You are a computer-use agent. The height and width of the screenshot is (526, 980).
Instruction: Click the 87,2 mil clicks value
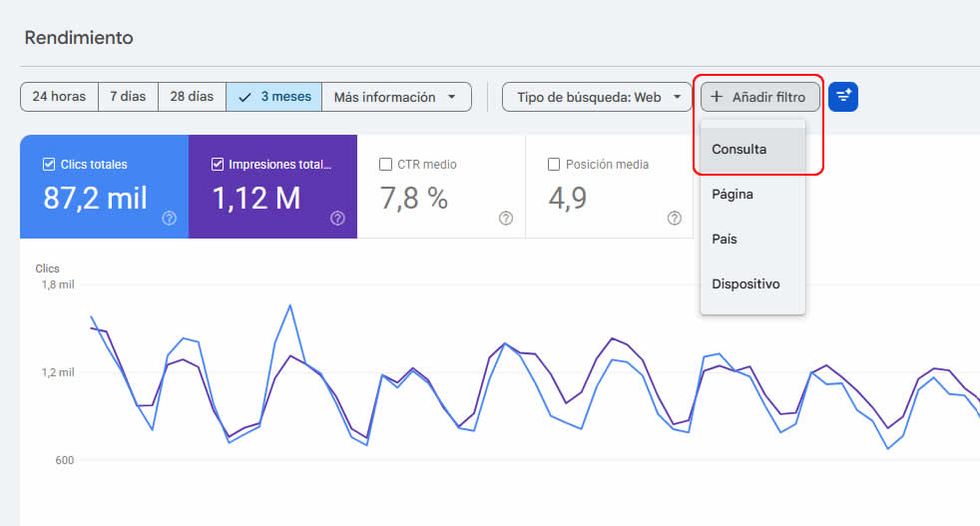[x=95, y=199]
